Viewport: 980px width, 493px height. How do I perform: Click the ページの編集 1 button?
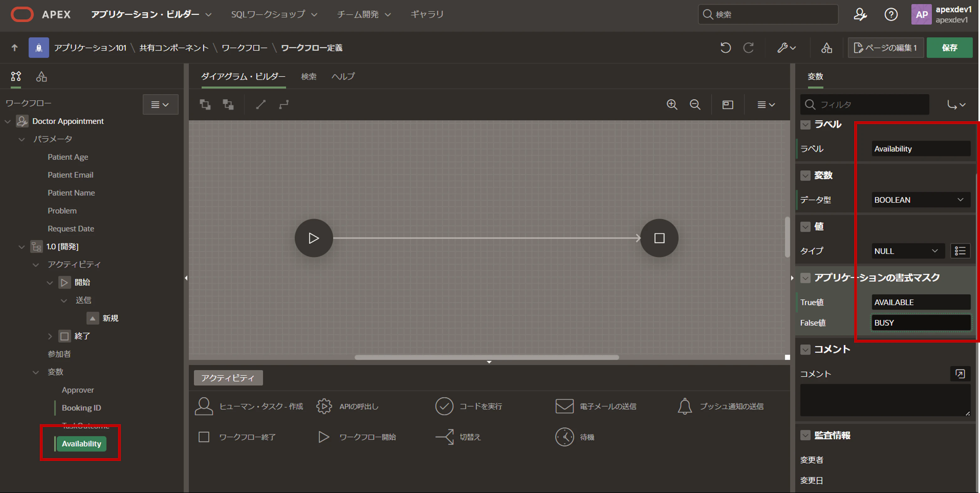(885, 48)
